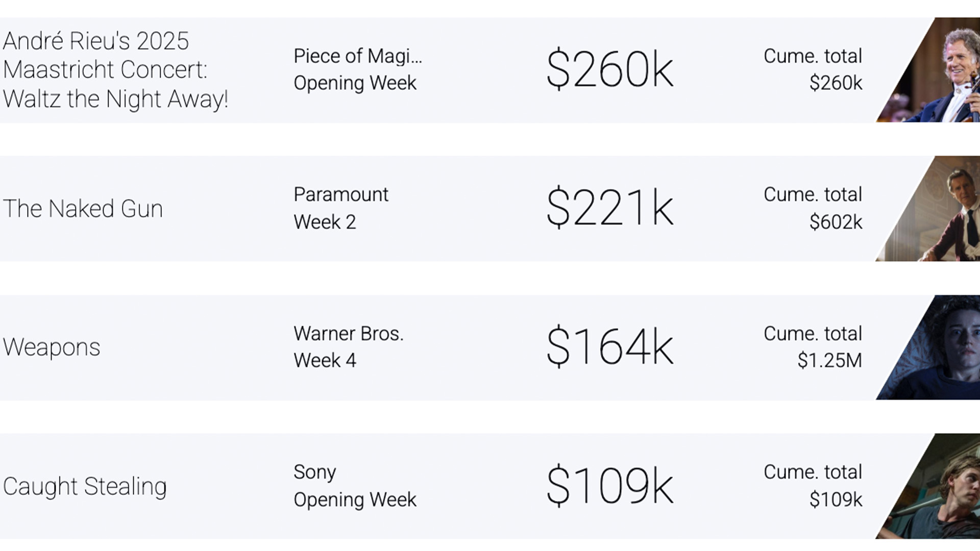Select the Paramount distributor label
The height and width of the screenshot is (551, 980).
pyautogui.click(x=341, y=194)
